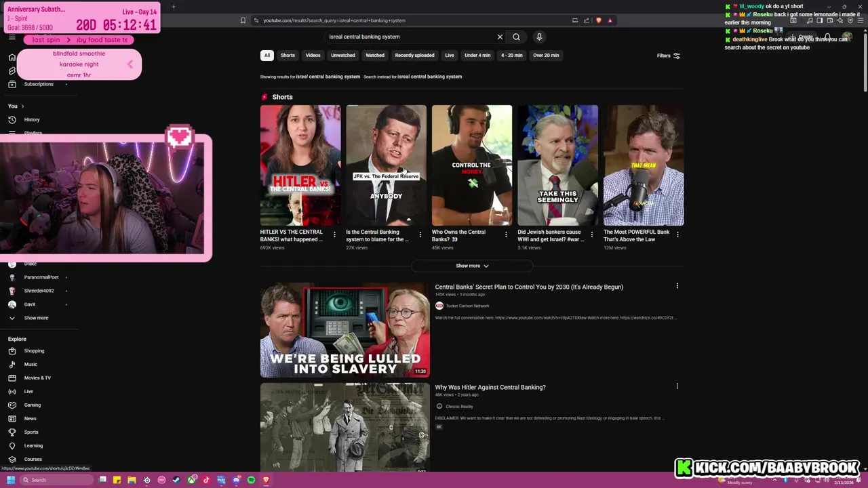Open Central Banks' Secret Plan video title

point(529,287)
